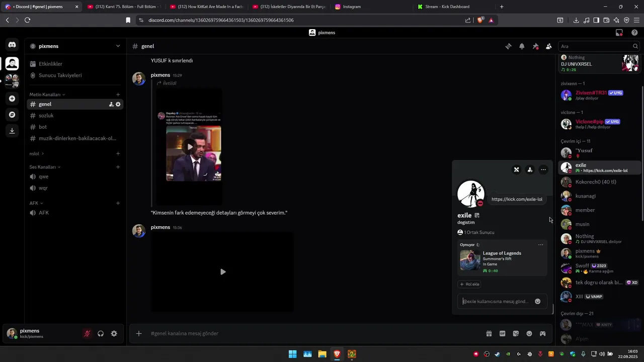644x362 pixels.
Task: Open Discord direct messages home icon
Action: pyautogui.click(x=12, y=45)
